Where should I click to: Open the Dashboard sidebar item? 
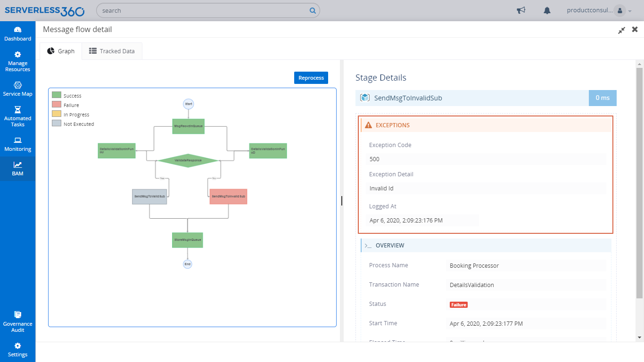click(x=17, y=33)
